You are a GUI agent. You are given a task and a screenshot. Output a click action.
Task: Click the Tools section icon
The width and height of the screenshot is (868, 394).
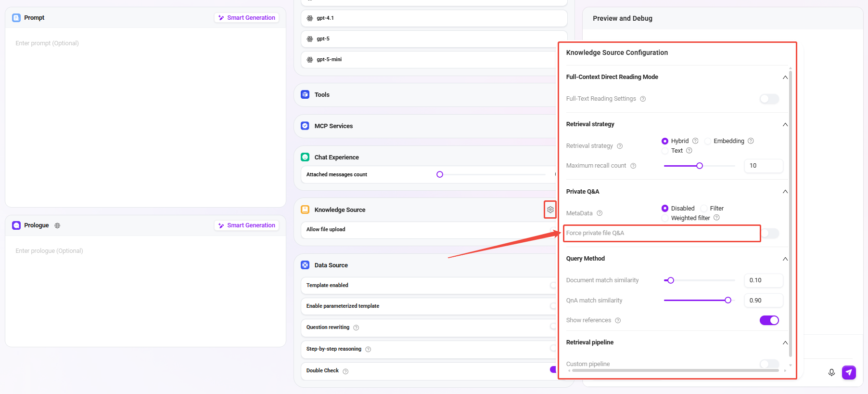[x=305, y=94]
